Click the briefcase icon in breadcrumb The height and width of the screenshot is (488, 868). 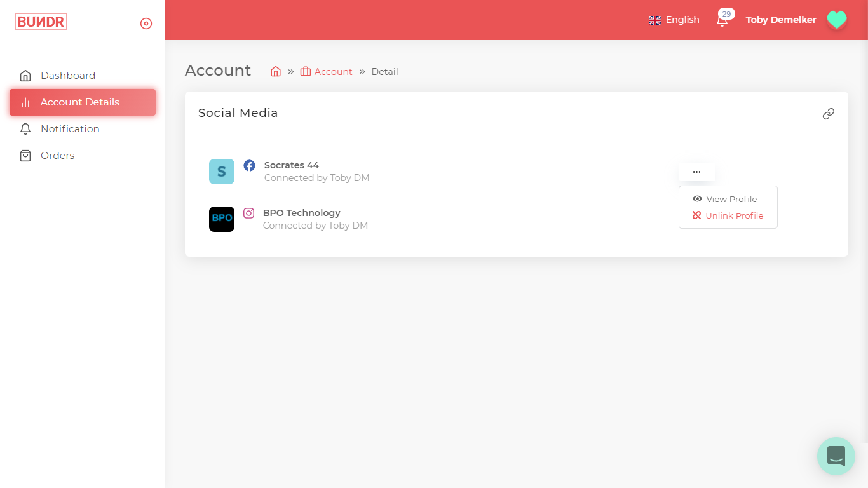coord(306,71)
